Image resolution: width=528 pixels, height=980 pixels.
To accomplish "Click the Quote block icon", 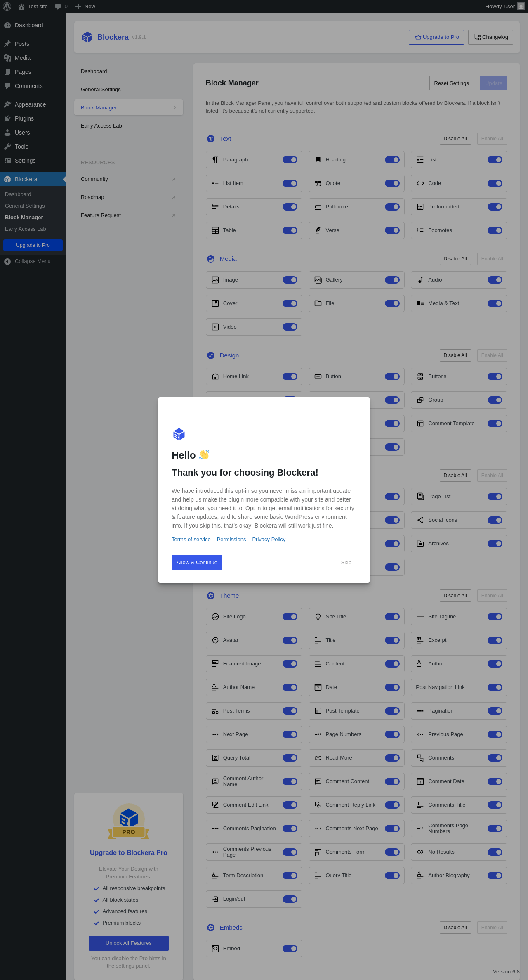I will [x=318, y=183].
